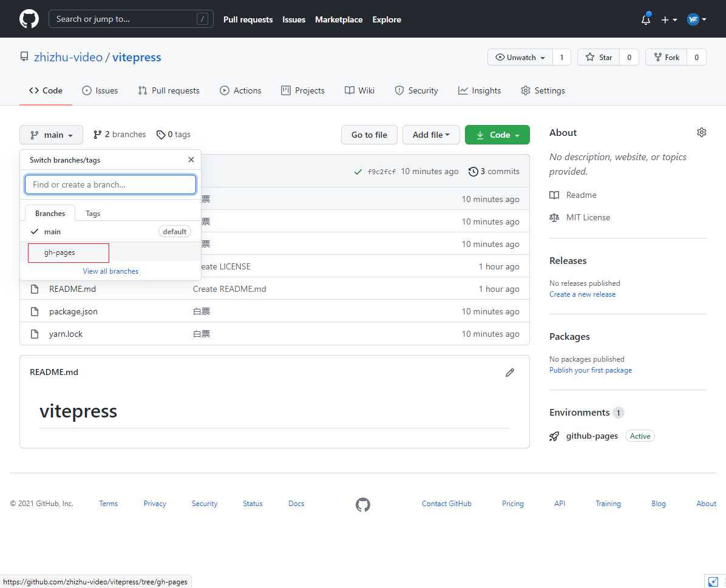
Task: Click the file icon for package.json
Action: tap(34, 311)
